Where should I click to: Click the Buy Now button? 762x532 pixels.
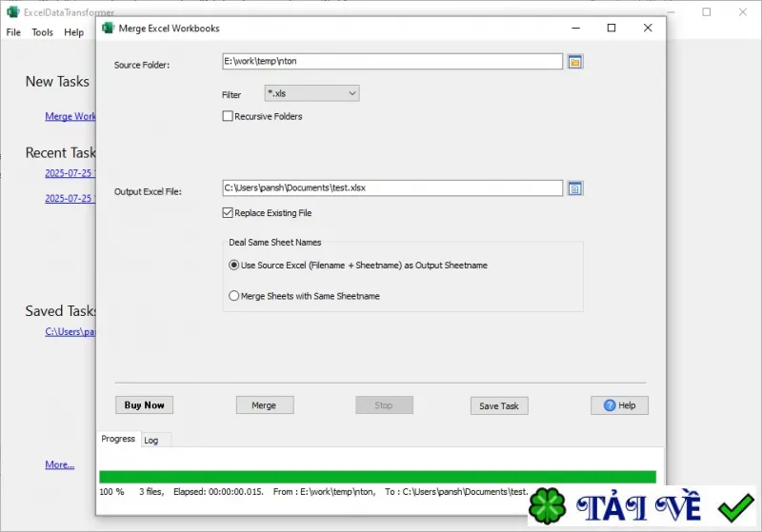click(145, 405)
